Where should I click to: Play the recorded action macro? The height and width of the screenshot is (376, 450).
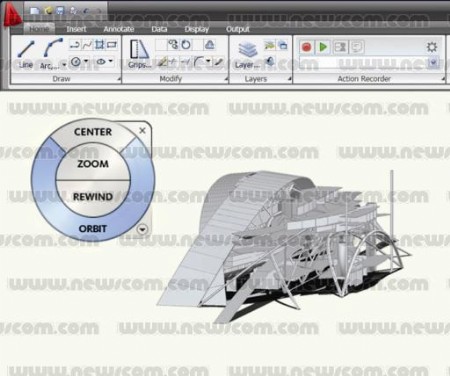323,47
